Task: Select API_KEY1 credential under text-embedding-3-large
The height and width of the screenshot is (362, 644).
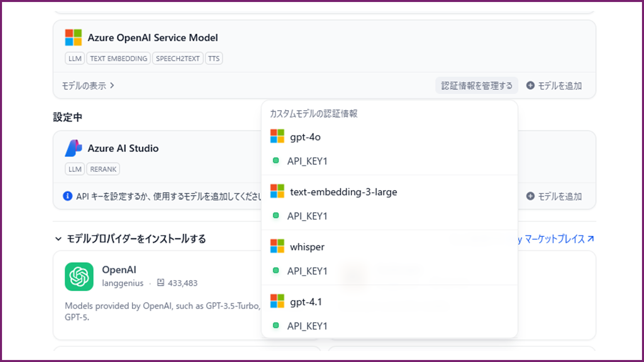Action: tap(307, 216)
